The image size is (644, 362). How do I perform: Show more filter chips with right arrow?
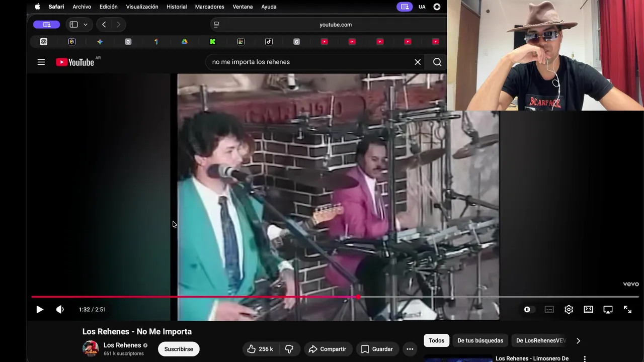click(x=578, y=340)
